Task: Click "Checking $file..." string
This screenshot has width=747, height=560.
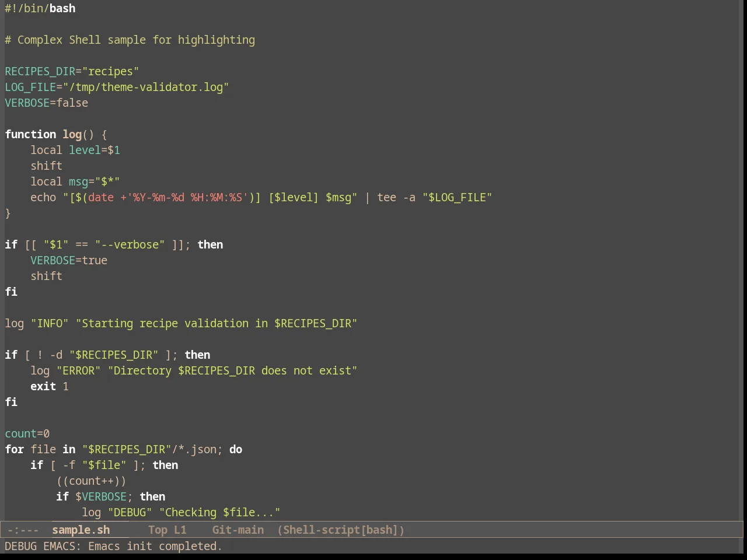Action: (219, 512)
